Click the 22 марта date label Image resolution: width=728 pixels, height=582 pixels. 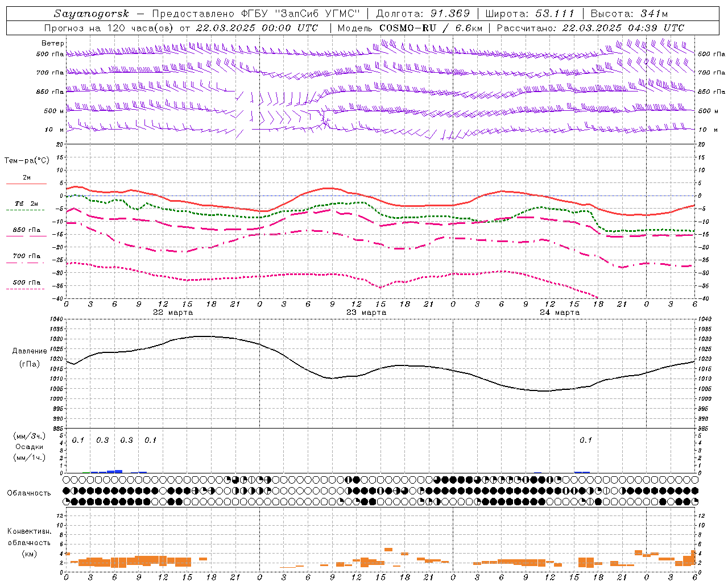[173, 313]
